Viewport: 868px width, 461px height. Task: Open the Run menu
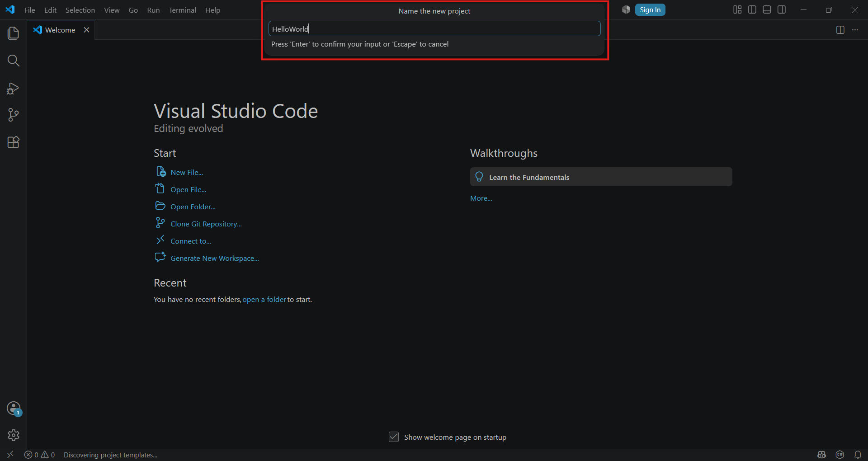(153, 10)
